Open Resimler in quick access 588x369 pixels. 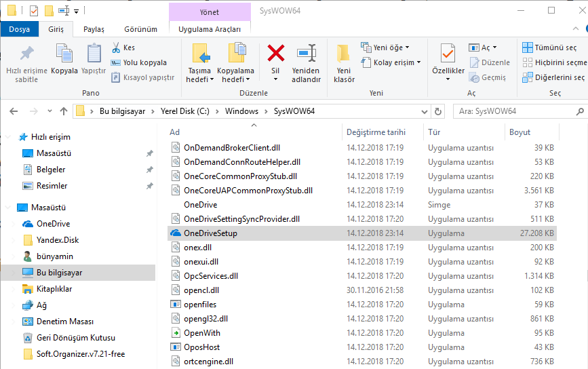(52, 186)
